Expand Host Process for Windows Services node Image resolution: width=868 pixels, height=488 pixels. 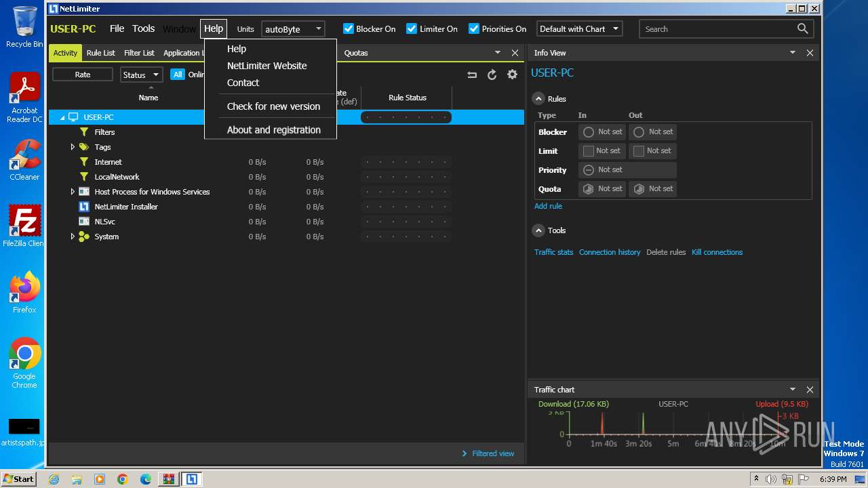tap(73, 192)
